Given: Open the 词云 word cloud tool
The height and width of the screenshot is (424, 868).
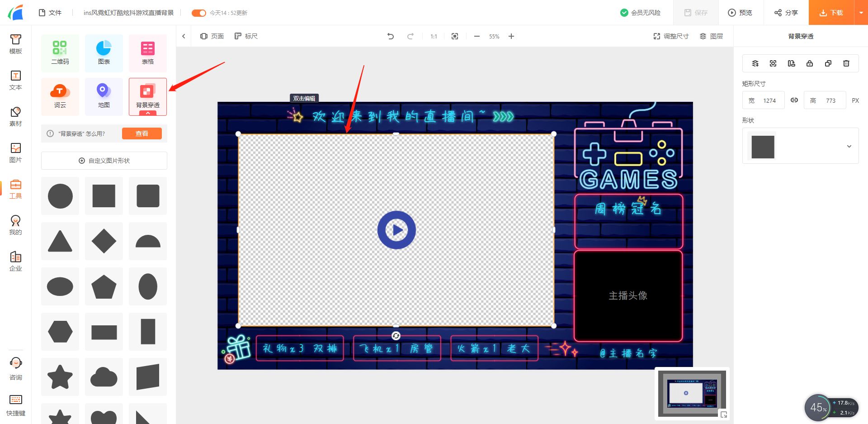Looking at the screenshot, I should click(x=60, y=96).
